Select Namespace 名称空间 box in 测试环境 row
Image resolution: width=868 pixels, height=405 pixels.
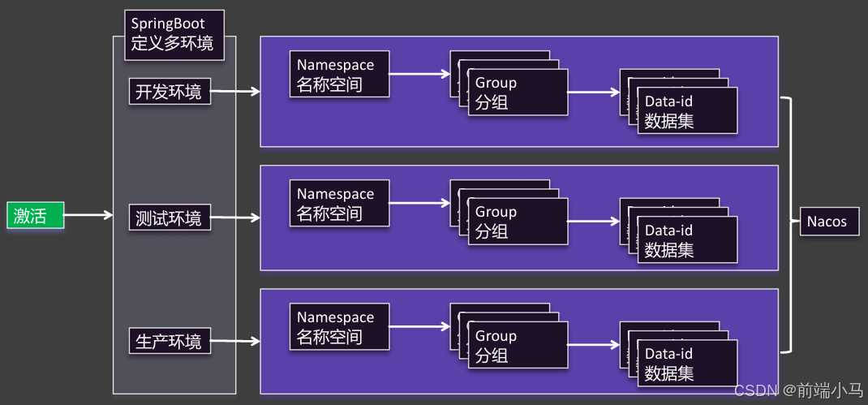click(339, 203)
